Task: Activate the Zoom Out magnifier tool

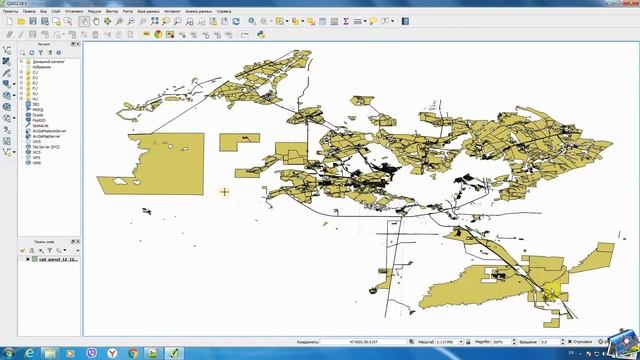Action: [x=131, y=21]
